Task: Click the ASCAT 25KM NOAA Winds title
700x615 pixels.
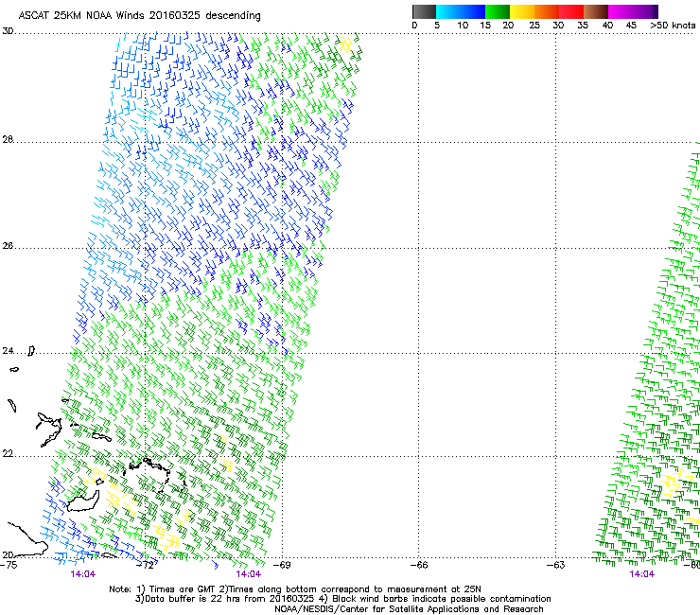Action: click(x=139, y=16)
